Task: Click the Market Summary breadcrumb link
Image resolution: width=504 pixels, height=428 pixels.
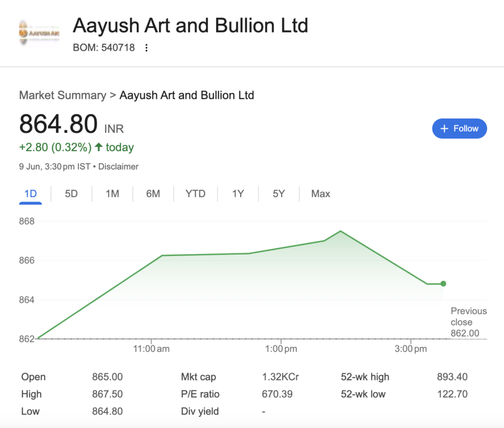Action: [63, 95]
